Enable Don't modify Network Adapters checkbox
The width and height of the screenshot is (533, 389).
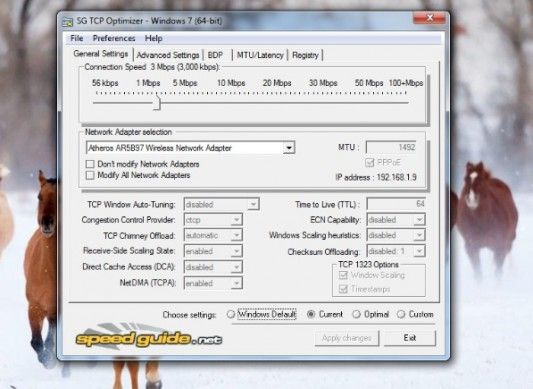[x=90, y=164]
